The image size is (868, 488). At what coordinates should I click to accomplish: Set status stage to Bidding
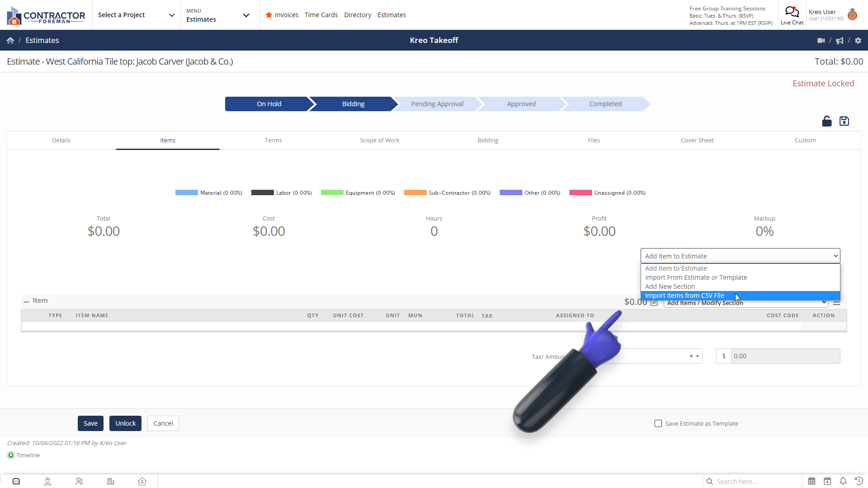[x=353, y=104]
